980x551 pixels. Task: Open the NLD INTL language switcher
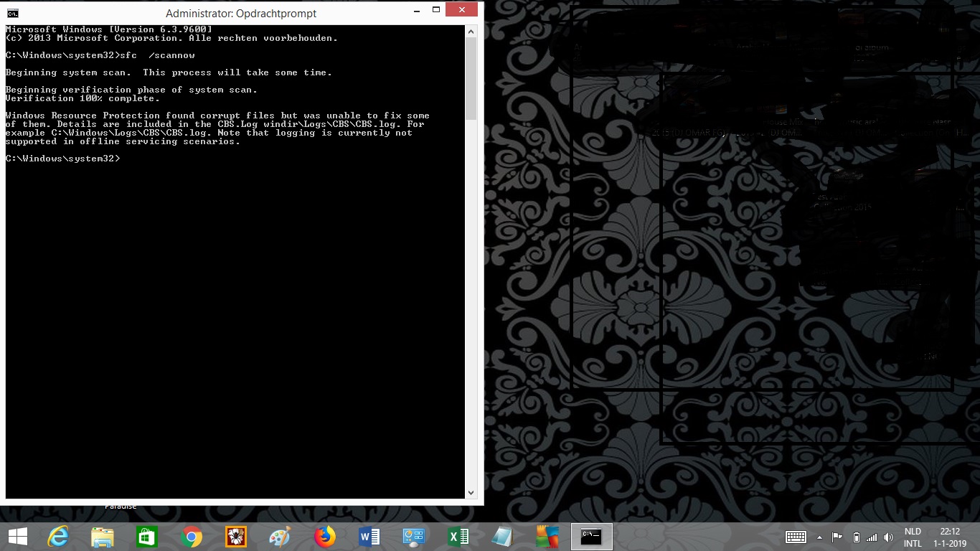[913, 537]
